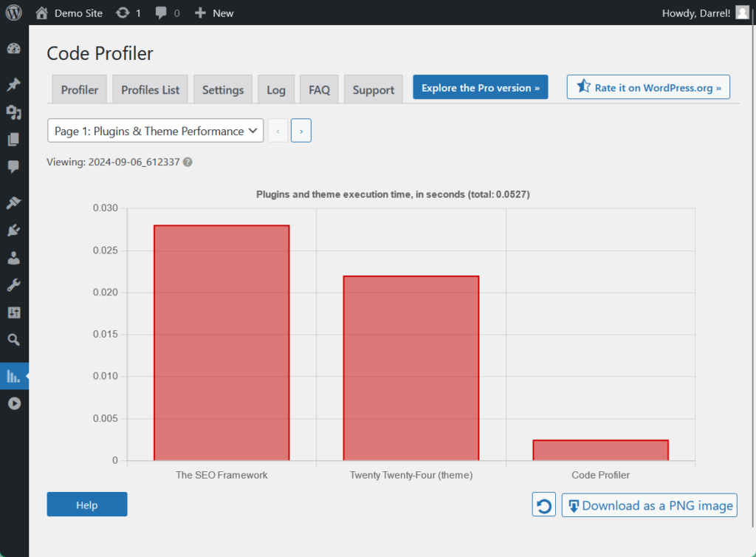Open the FAQ tab
The width and height of the screenshot is (756, 557).
(319, 89)
